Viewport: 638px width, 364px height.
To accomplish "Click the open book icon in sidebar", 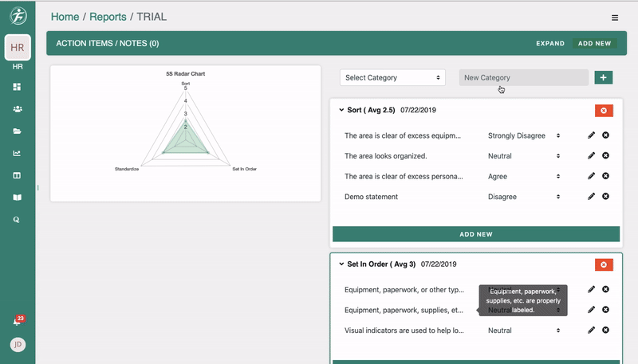I will tap(17, 197).
